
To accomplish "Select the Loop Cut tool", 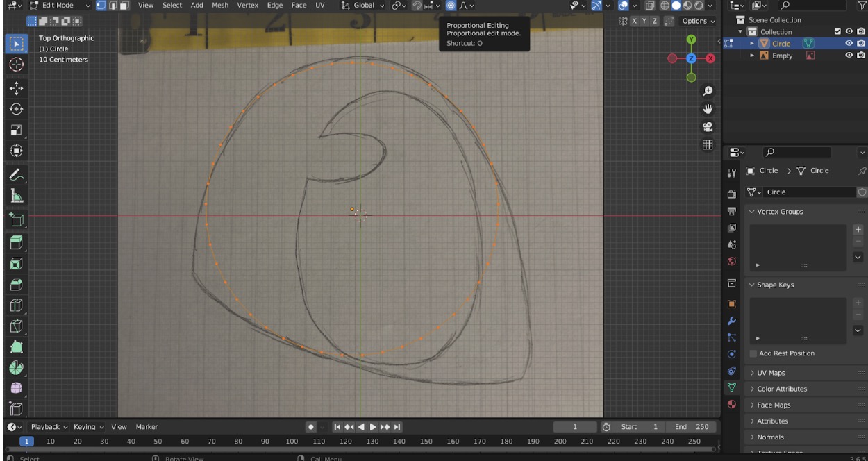I will pos(17,305).
